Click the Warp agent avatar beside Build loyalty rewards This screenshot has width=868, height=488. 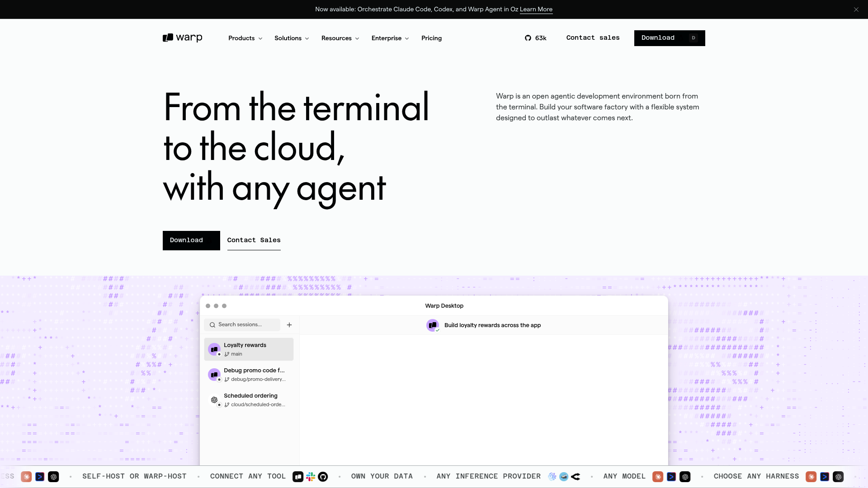click(x=433, y=325)
